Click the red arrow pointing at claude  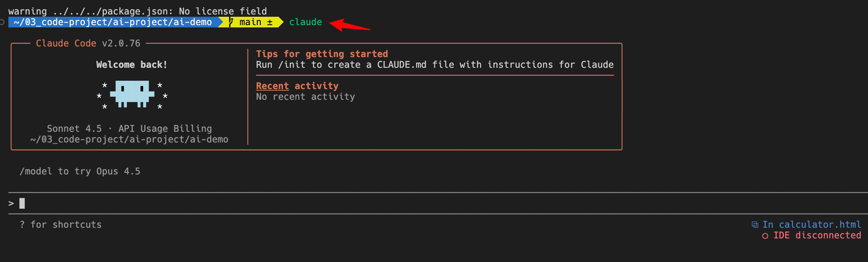pos(349,25)
